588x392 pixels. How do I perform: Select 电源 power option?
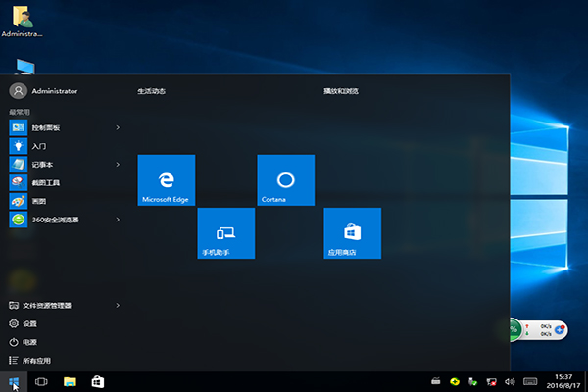(29, 342)
